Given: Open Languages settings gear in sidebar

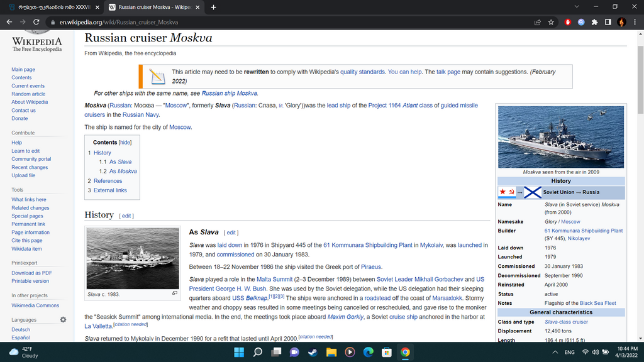Looking at the screenshot, I should (x=63, y=320).
